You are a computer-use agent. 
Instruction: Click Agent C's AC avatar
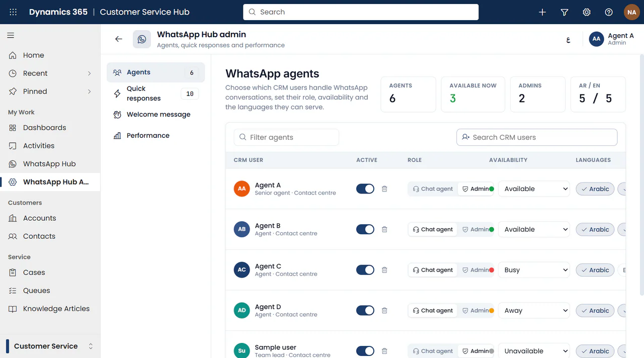pyautogui.click(x=242, y=270)
